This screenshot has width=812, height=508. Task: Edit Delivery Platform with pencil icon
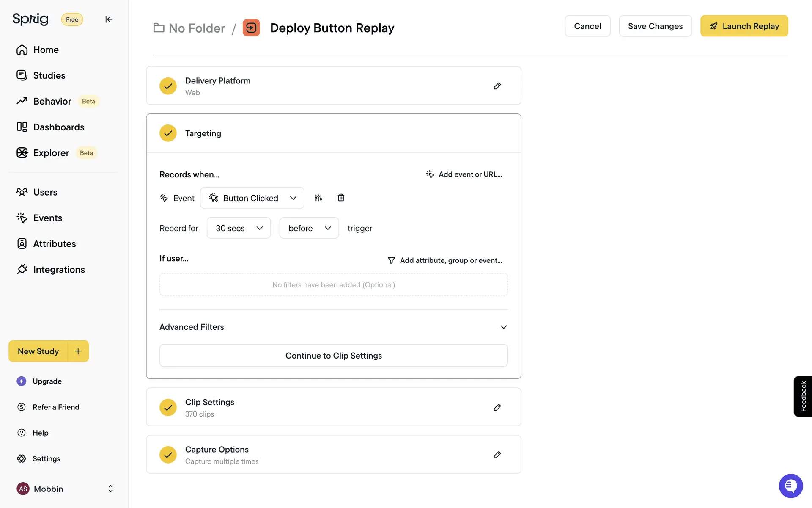497,86
